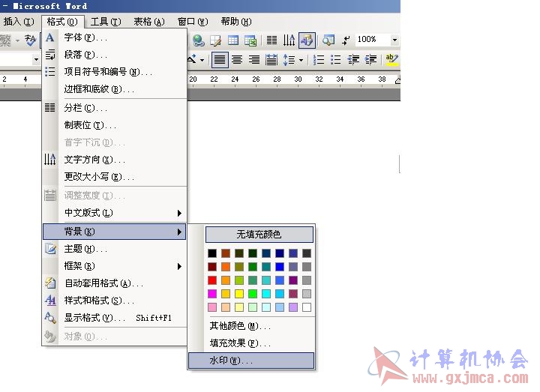Open the Table (表格) menu
The width and height of the screenshot is (540, 392).
149,22
